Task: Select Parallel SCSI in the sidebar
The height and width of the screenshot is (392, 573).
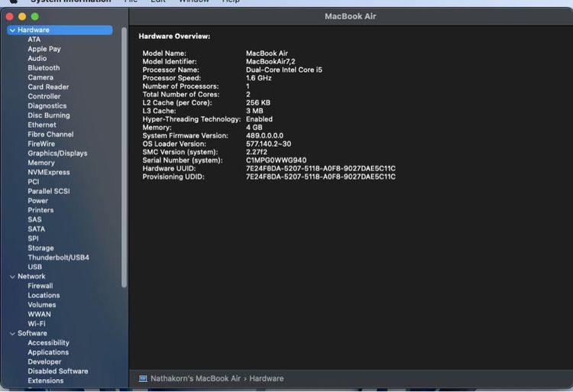Action: [49, 192]
